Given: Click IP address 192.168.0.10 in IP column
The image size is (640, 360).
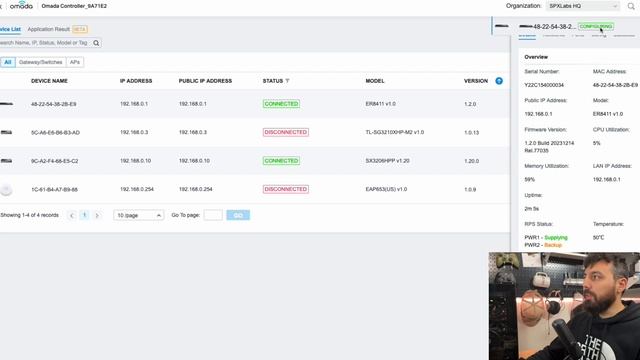Looking at the screenshot, I should click(136, 160).
